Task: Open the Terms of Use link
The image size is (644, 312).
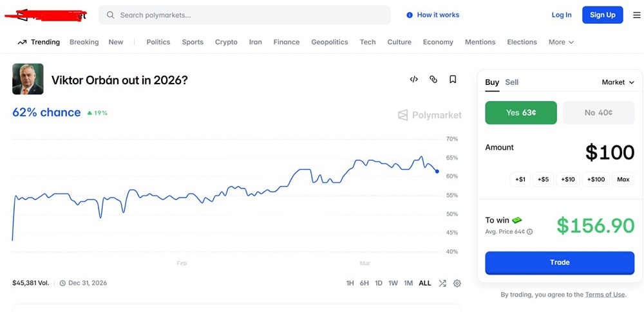Action: [x=605, y=295]
